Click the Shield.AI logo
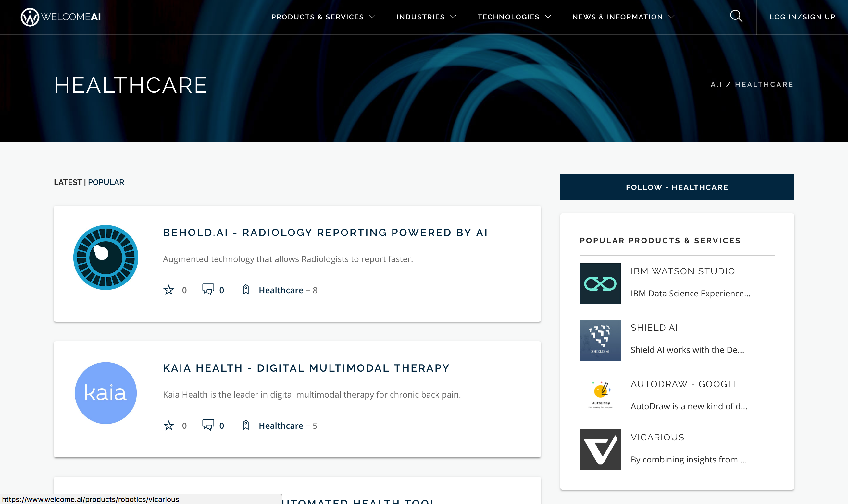Image resolution: width=848 pixels, height=504 pixels. [600, 340]
